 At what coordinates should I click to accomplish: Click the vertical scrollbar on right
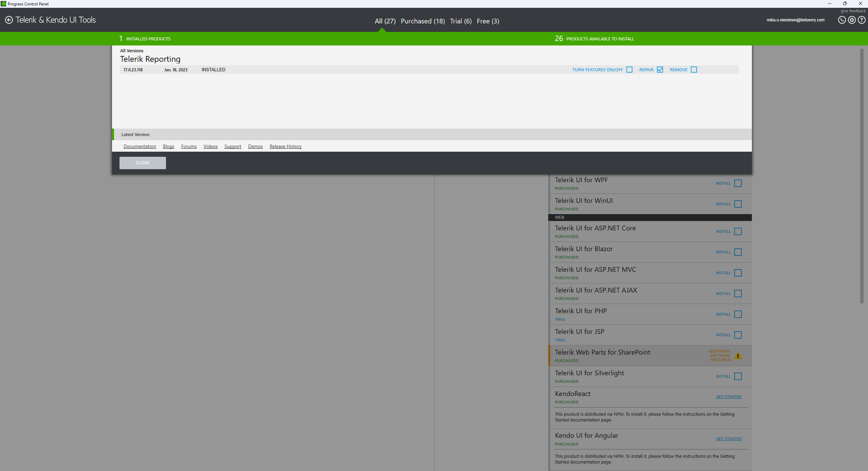862,176
